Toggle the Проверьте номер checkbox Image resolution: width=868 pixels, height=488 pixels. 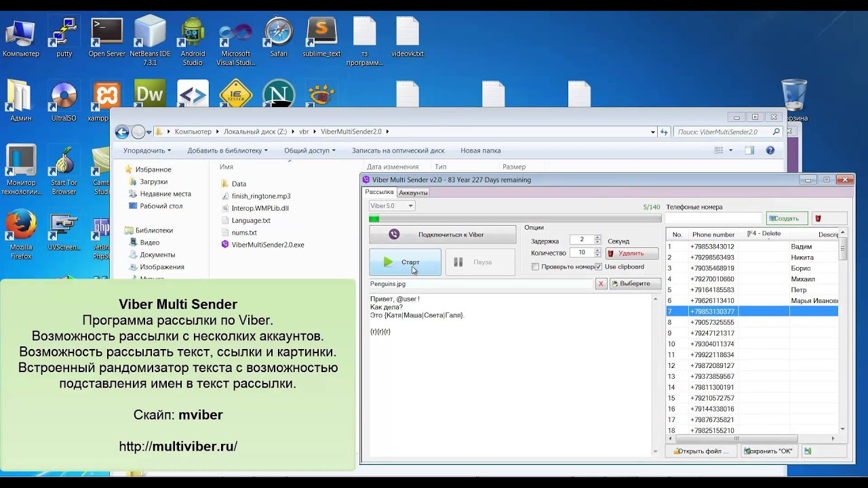(535, 267)
